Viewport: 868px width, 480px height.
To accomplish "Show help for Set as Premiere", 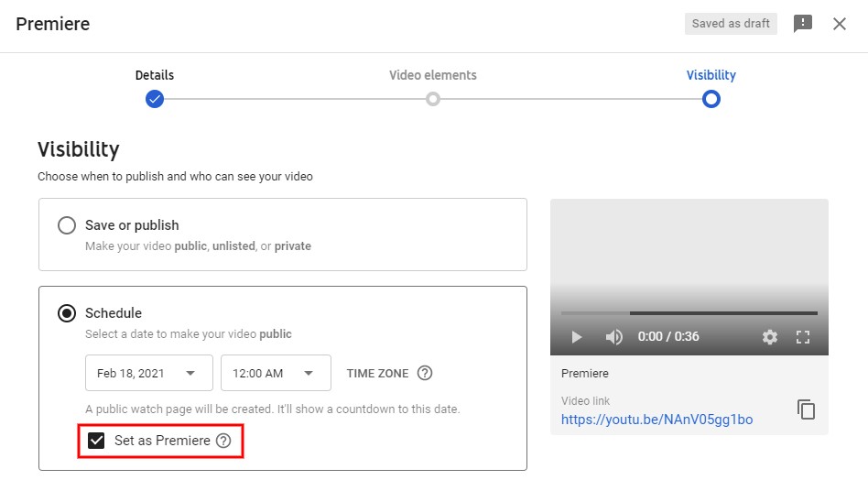I will coord(223,441).
